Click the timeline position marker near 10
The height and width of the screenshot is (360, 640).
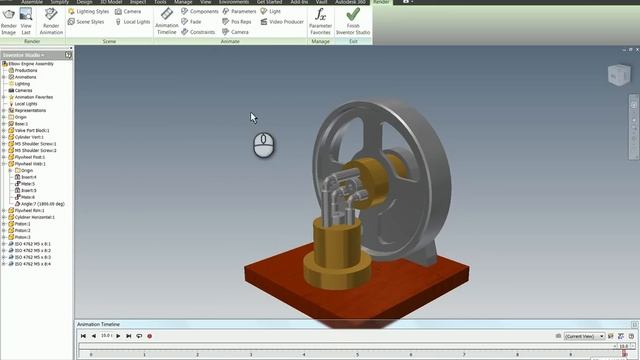point(624,353)
